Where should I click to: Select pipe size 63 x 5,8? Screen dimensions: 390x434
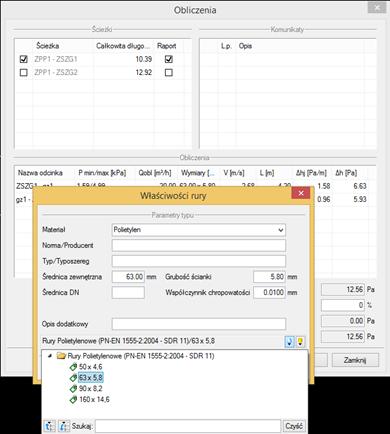coord(90,378)
